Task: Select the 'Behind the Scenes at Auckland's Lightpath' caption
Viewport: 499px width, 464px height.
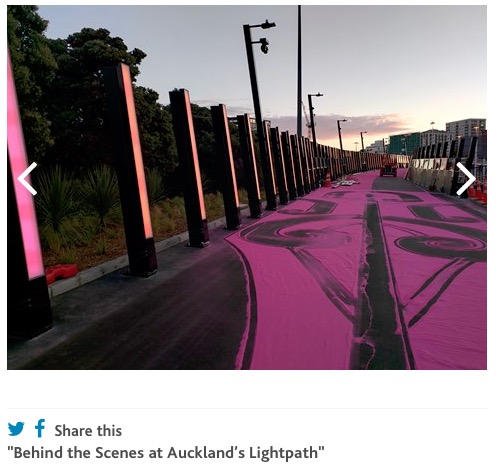Action: (x=166, y=453)
